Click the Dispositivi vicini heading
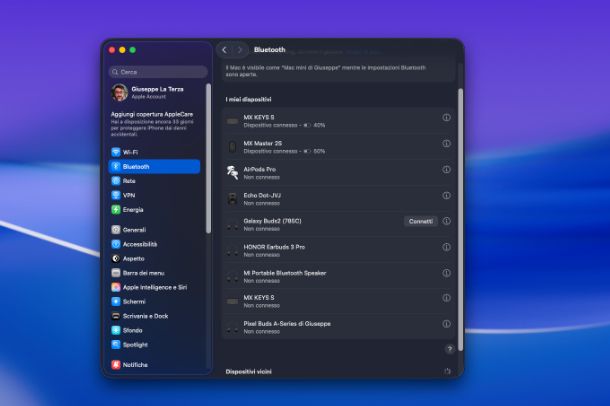Screen dimensions: 610x406 coord(249,372)
